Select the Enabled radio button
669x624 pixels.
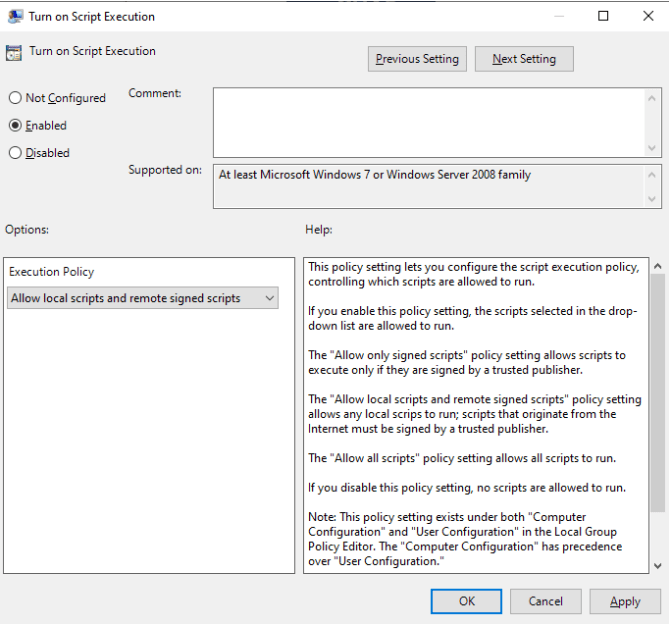click(15, 126)
